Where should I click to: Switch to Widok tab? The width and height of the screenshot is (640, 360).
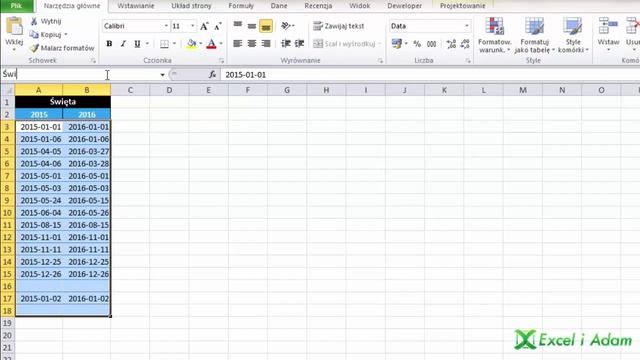coord(360,6)
